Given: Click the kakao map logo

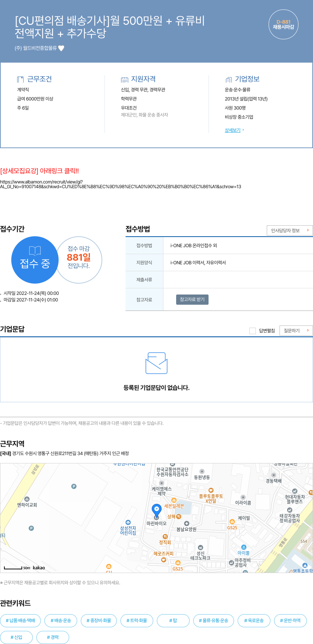Looking at the screenshot, I should click(x=39, y=568).
